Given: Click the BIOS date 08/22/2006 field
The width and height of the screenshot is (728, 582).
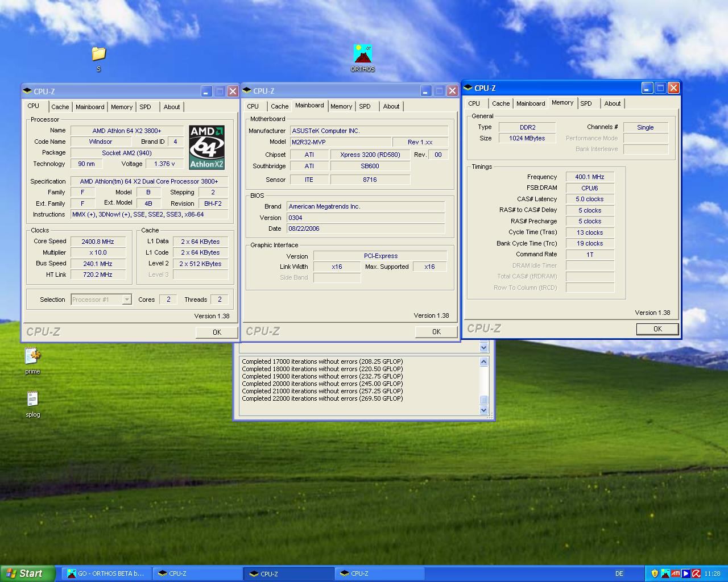Looking at the screenshot, I should pyautogui.click(x=365, y=228).
